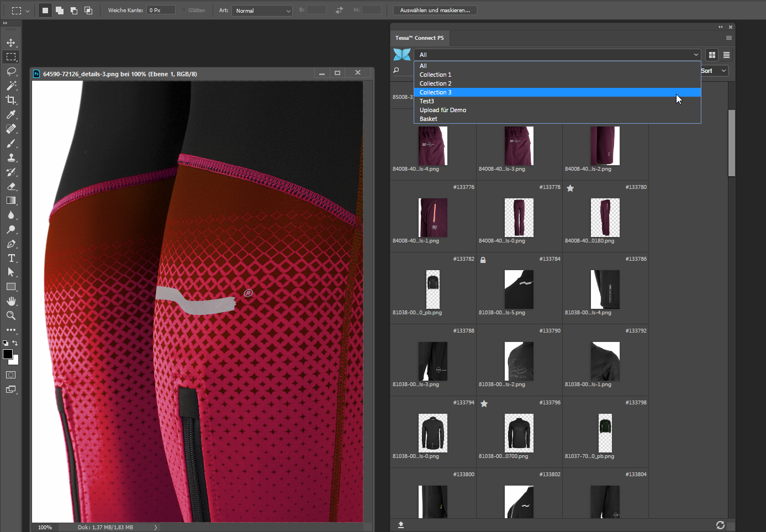The height and width of the screenshot is (532, 766).
Task: Select the Type tool
Action: [11, 258]
